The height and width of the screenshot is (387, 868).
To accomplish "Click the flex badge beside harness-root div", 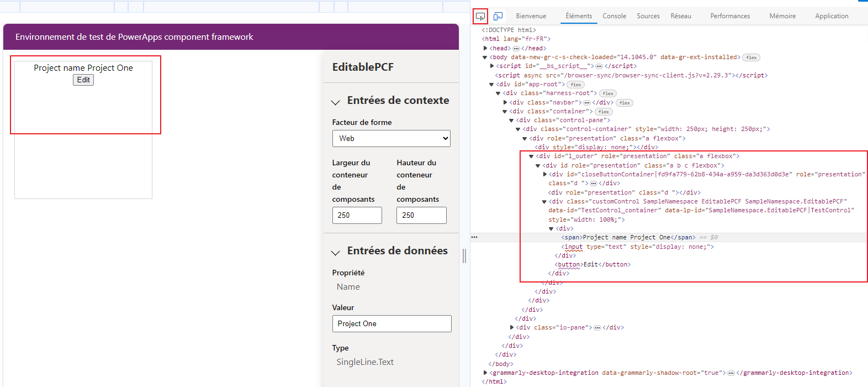I will 608,93.
